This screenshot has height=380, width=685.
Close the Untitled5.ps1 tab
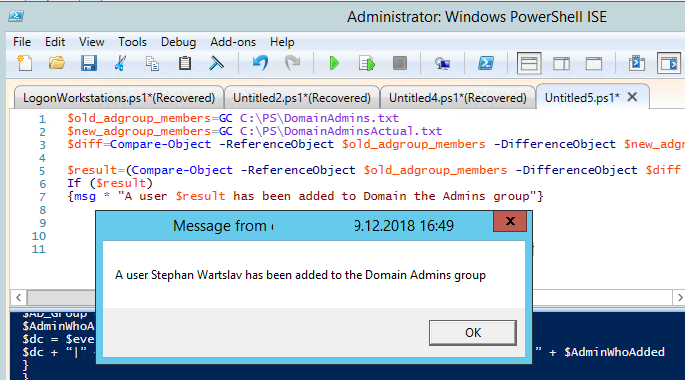(x=632, y=97)
